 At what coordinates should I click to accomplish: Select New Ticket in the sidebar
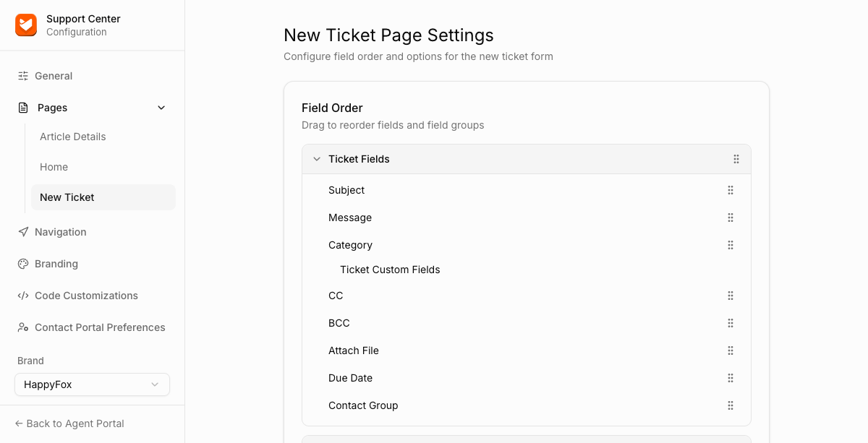pos(103,197)
